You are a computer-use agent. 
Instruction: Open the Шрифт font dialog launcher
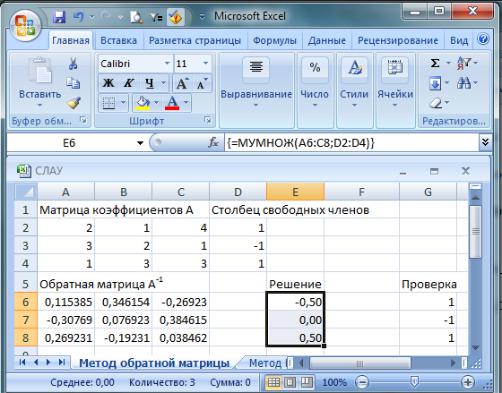pos(208,120)
